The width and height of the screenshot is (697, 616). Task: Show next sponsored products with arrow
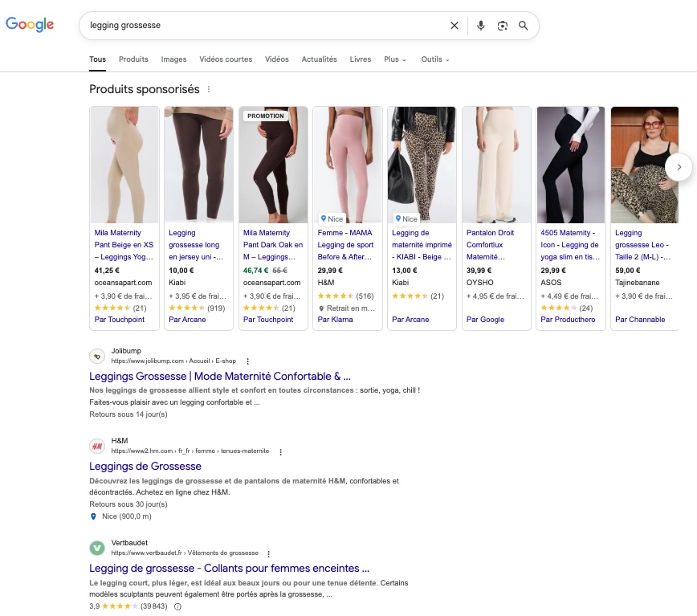click(x=679, y=167)
